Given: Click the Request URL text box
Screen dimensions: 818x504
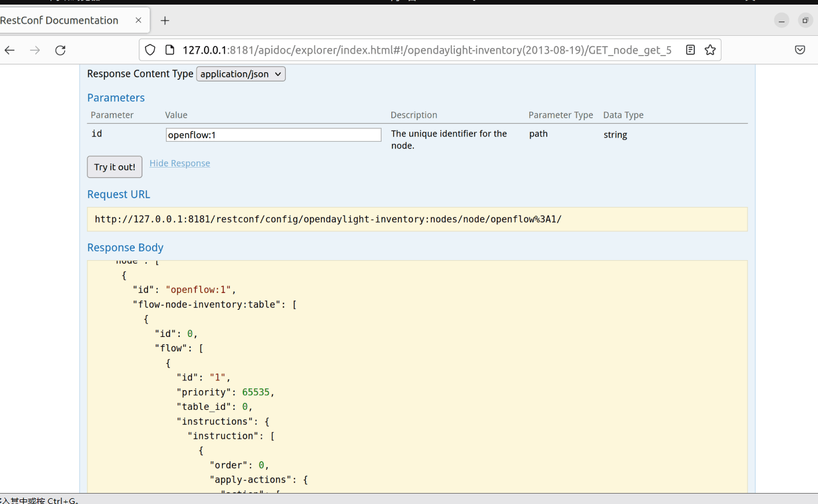Looking at the screenshot, I should (x=417, y=220).
